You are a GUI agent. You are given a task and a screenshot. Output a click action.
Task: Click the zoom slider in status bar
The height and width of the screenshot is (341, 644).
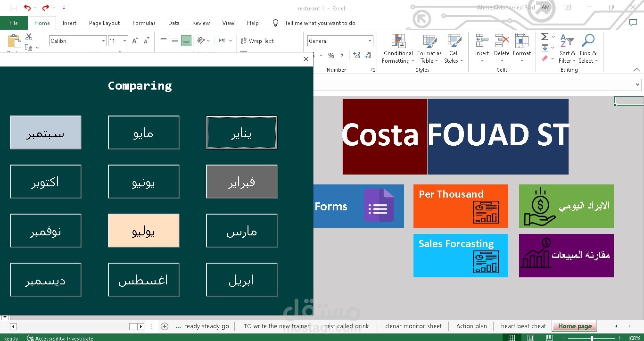[591, 338]
